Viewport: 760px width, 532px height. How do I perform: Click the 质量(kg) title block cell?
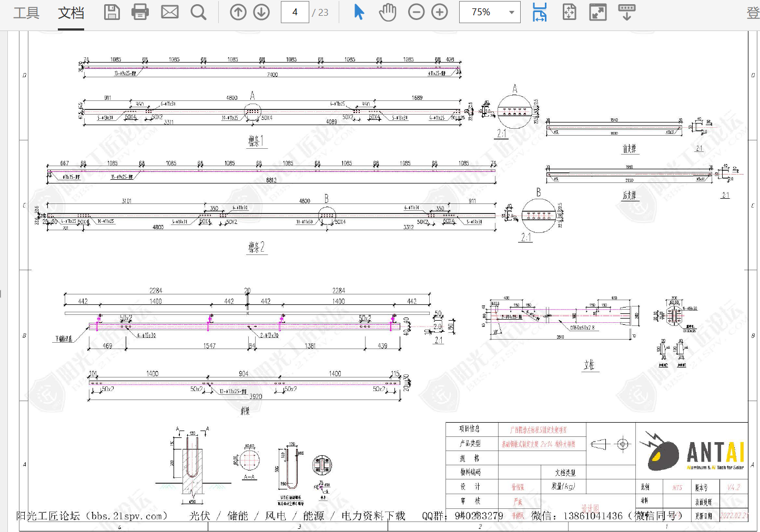tap(563, 487)
